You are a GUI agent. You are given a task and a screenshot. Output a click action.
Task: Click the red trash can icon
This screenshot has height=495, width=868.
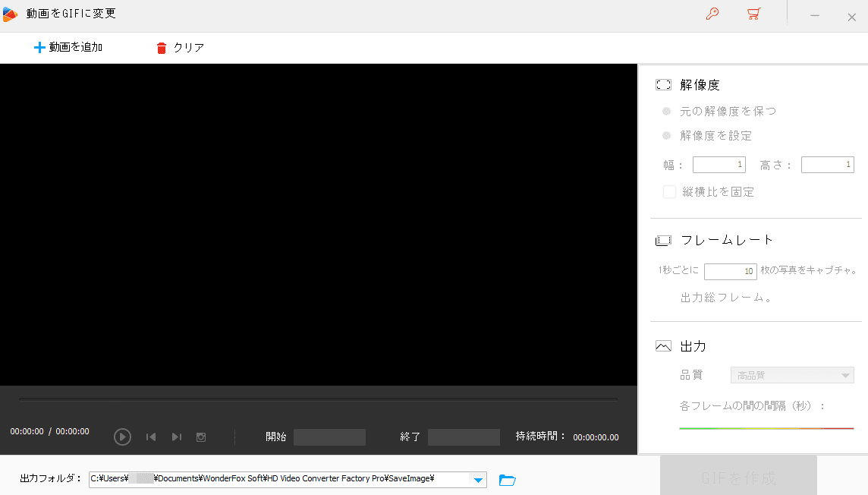[161, 48]
